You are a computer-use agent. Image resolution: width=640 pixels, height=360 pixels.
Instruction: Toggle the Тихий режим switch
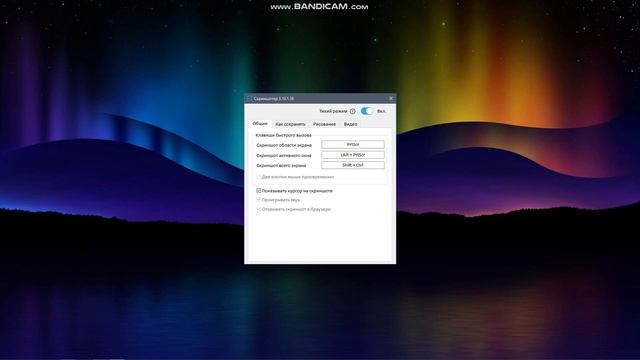367,111
